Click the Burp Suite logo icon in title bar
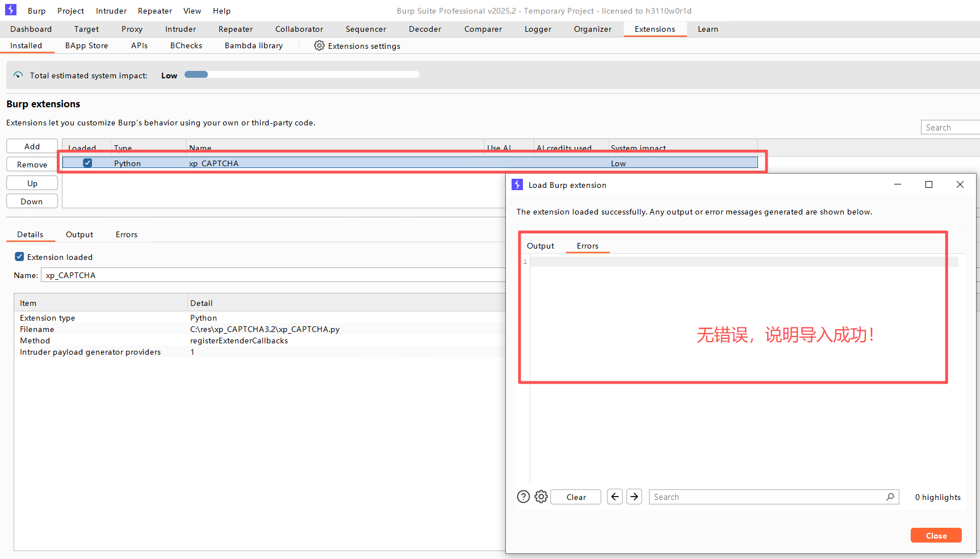This screenshot has width=980, height=559. point(11,10)
